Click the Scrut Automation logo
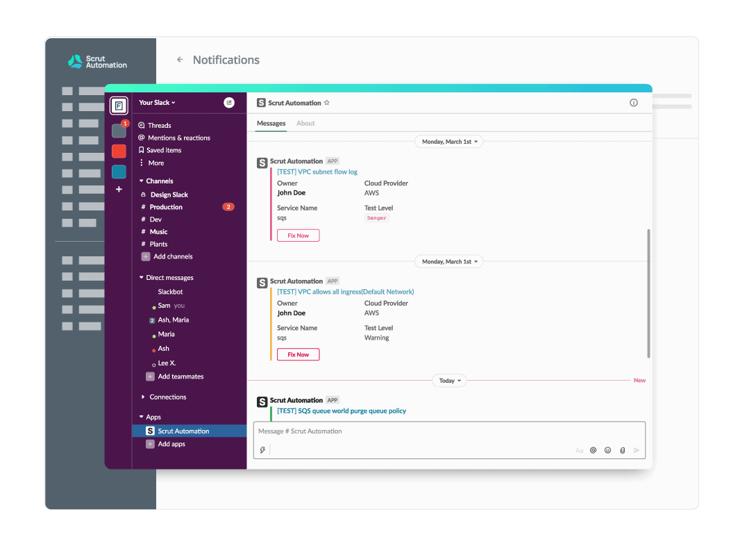The image size is (756, 555). tap(97, 62)
